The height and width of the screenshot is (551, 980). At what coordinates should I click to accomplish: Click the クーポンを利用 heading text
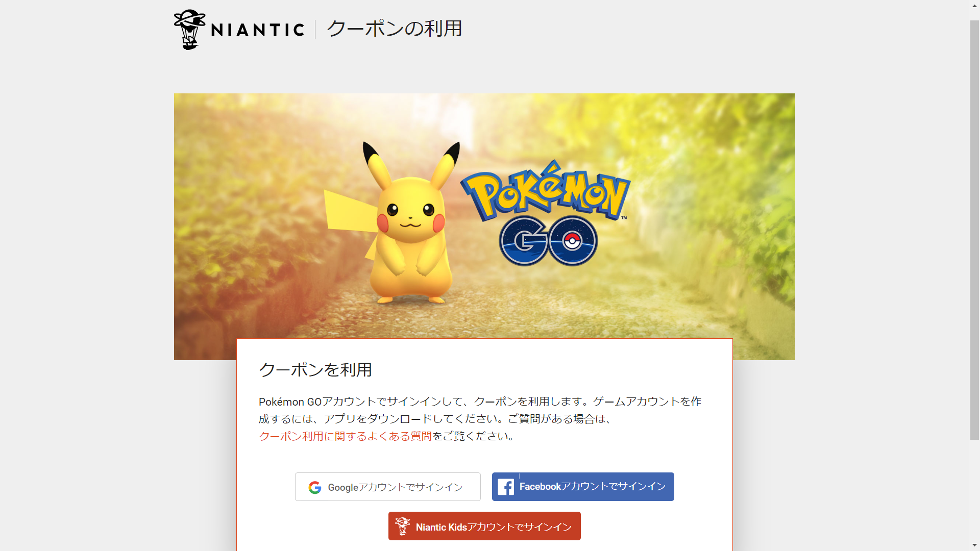coord(315,369)
